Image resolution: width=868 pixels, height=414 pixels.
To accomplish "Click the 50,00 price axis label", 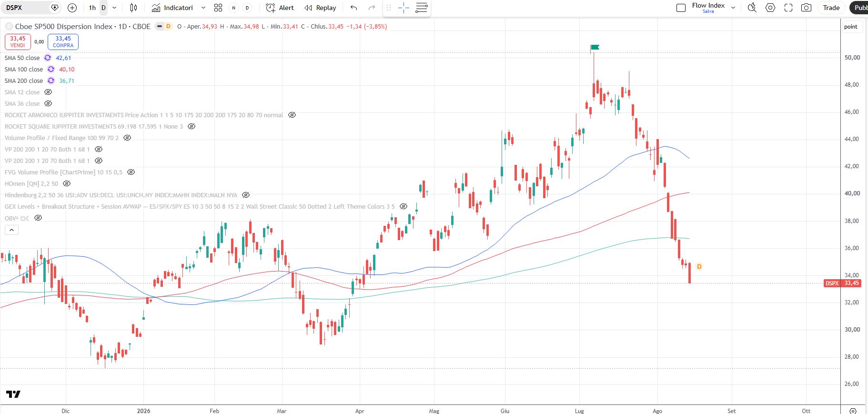I will tap(852, 57).
